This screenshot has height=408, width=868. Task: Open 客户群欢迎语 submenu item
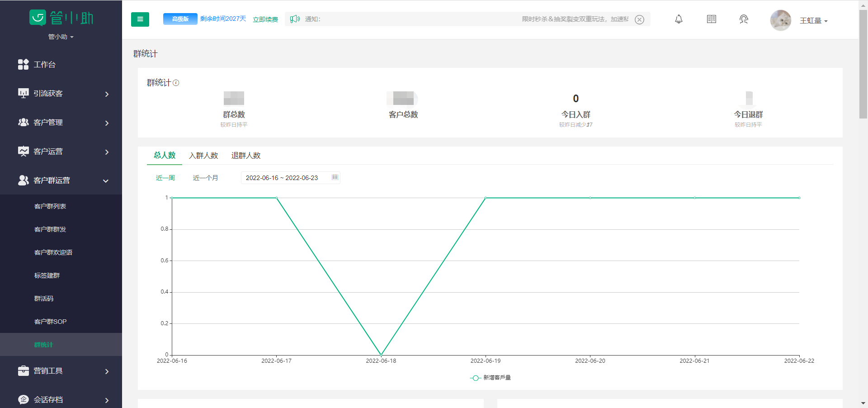pos(53,252)
